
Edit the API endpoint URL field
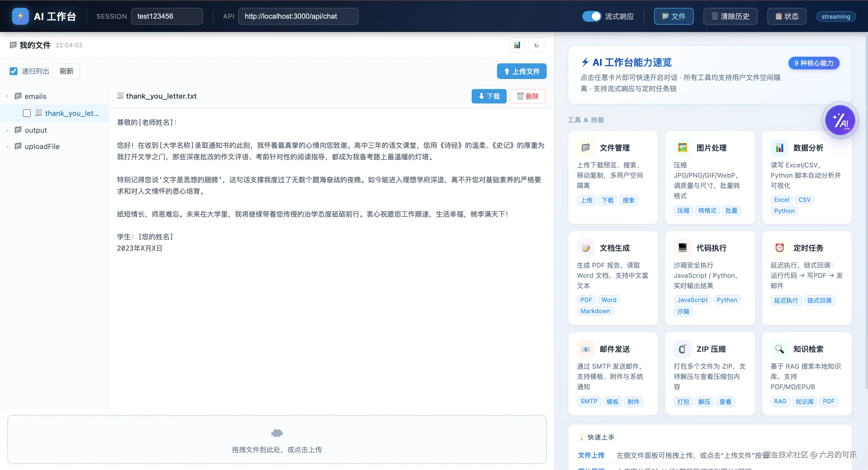298,16
